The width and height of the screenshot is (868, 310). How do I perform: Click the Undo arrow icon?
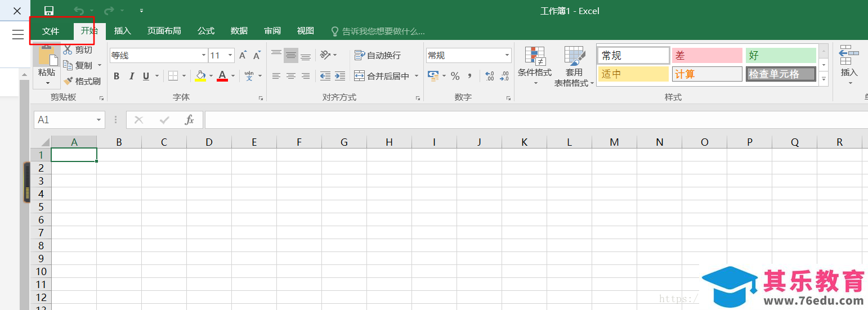tap(79, 11)
